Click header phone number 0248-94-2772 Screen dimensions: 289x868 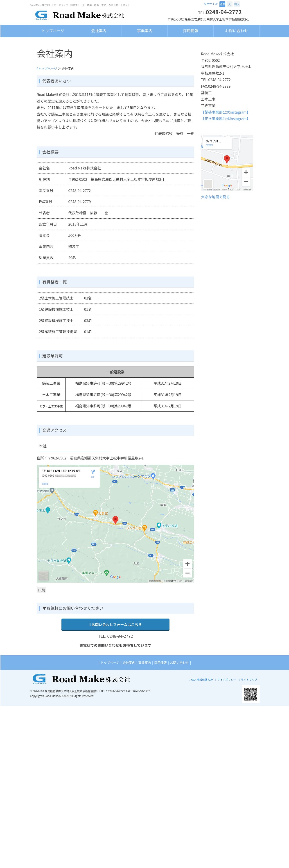224,12
